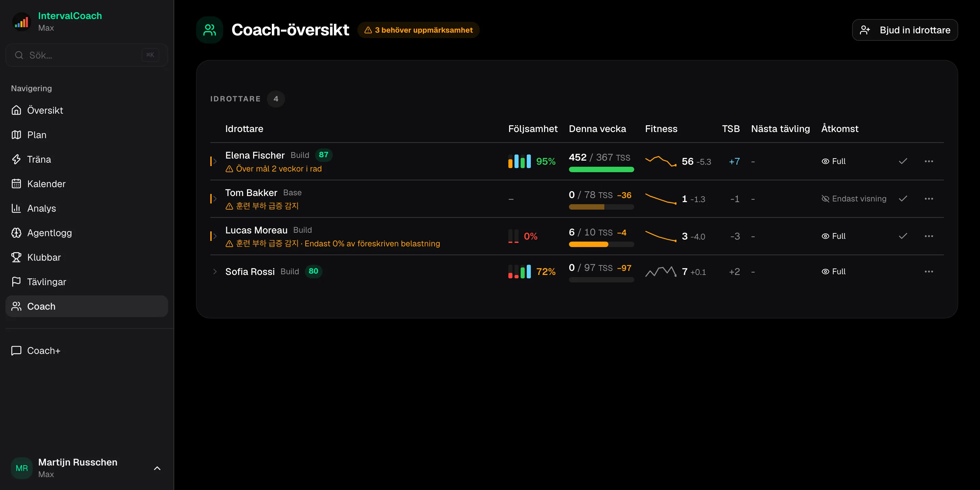Open Träna in sidebar
980x490 pixels.
point(87,159)
